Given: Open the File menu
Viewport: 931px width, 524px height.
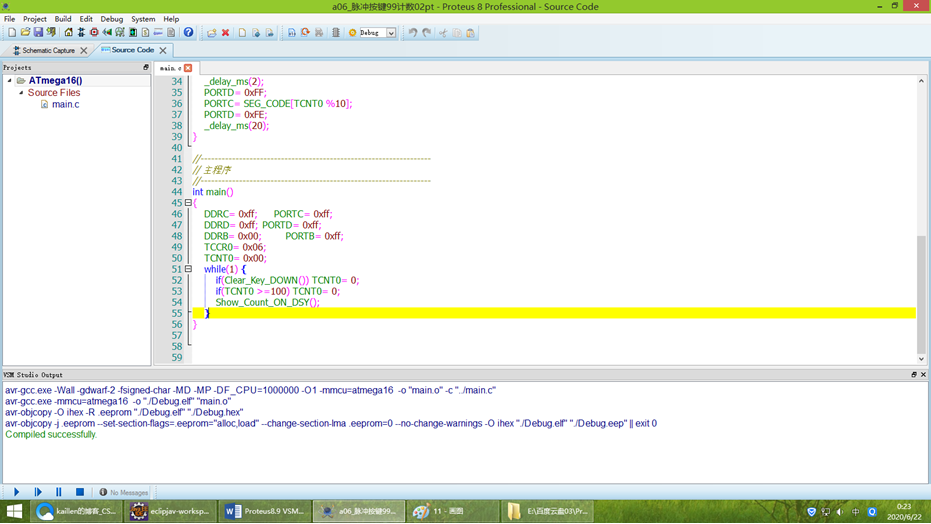Looking at the screenshot, I should pos(10,19).
